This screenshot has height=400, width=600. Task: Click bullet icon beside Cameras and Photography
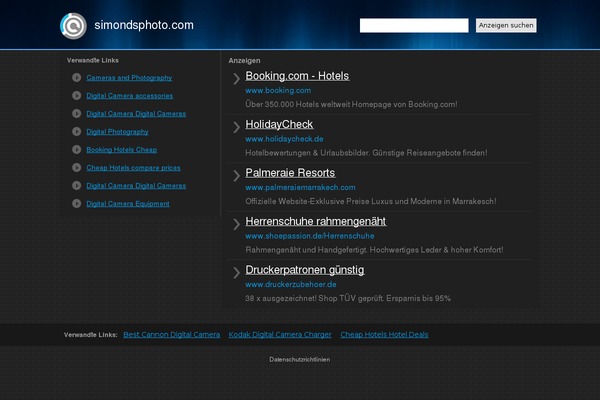pyautogui.click(x=77, y=78)
